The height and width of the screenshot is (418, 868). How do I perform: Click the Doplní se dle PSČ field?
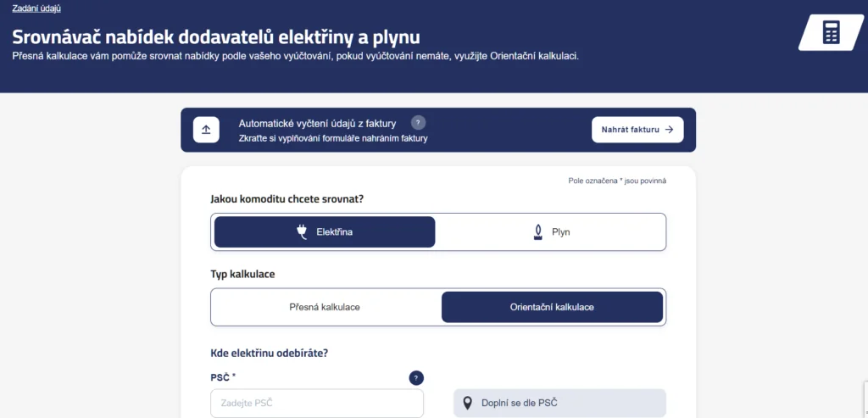[559, 403]
